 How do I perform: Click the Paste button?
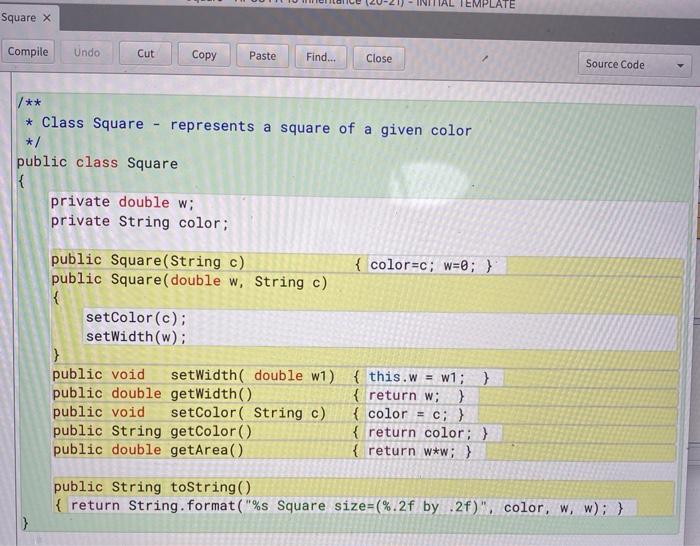pyautogui.click(x=262, y=56)
